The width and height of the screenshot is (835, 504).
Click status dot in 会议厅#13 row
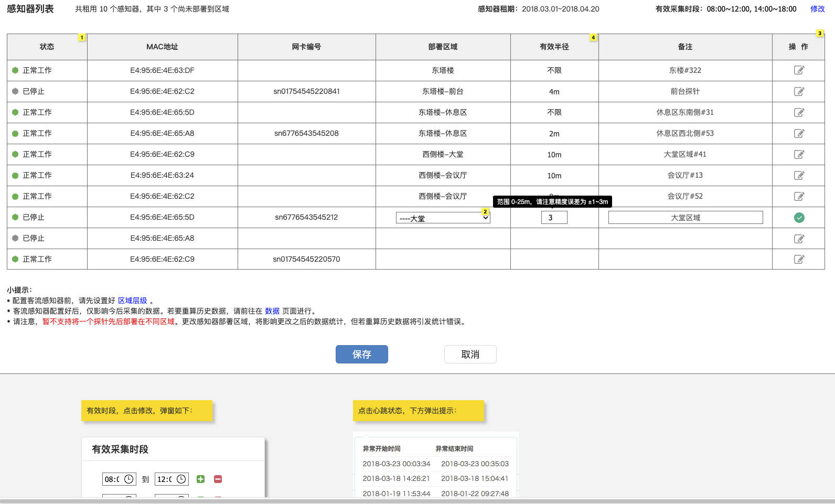(x=15, y=175)
